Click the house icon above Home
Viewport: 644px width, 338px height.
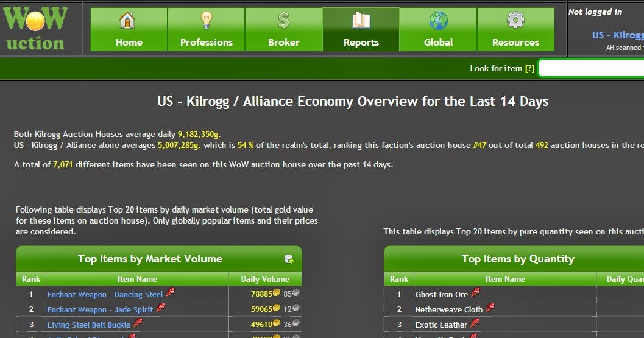pyautogui.click(x=127, y=20)
